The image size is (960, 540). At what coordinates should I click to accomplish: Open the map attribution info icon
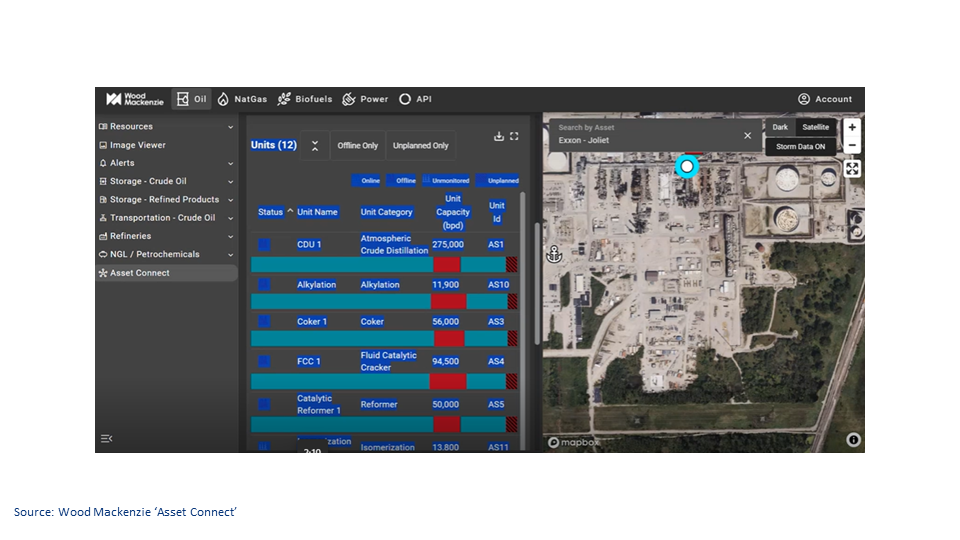[853, 439]
